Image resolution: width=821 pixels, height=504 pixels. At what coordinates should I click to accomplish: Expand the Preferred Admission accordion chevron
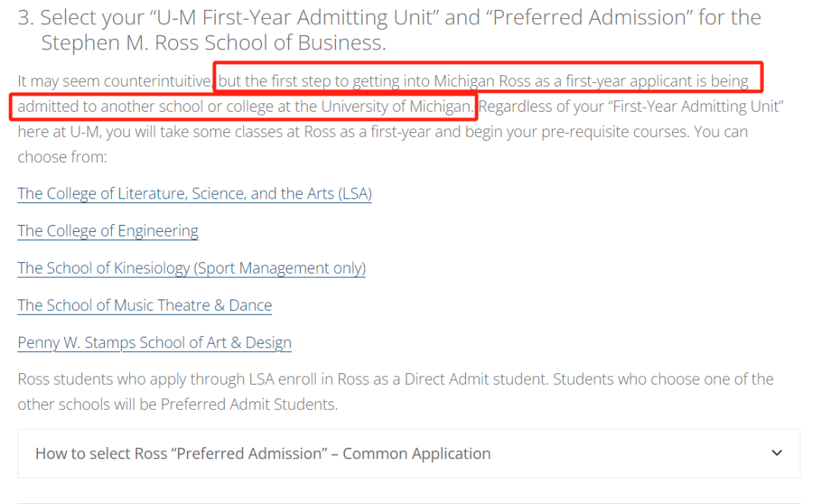click(777, 453)
